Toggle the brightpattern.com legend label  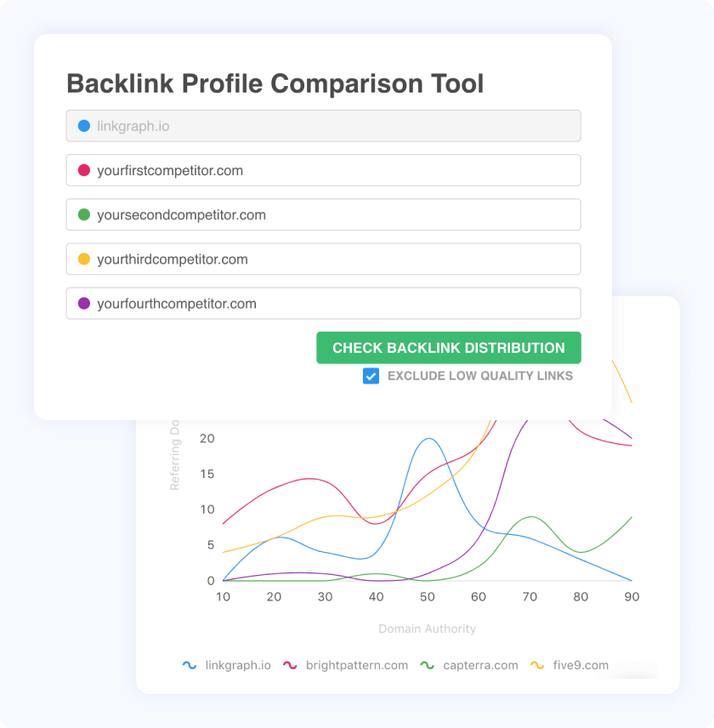click(x=357, y=665)
